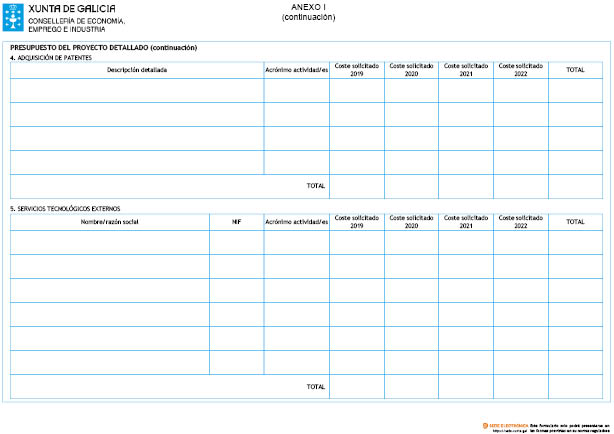The image size is (614, 434).
Task: Click first-row TOTAL cell in patents table
Action: 575,90
